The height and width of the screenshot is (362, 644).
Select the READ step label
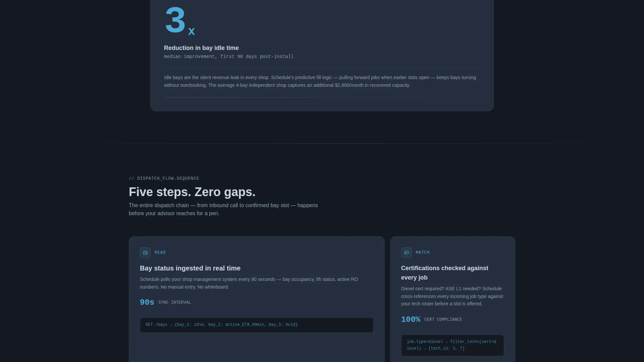tap(160, 252)
